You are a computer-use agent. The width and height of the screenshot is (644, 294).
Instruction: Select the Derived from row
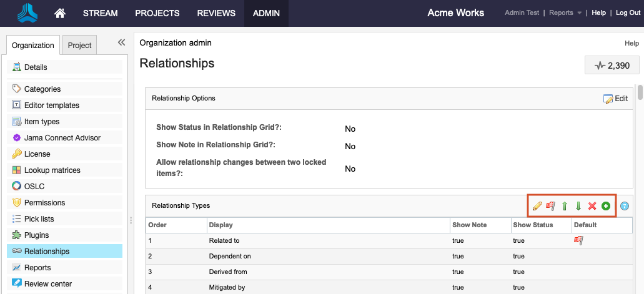pos(389,272)
